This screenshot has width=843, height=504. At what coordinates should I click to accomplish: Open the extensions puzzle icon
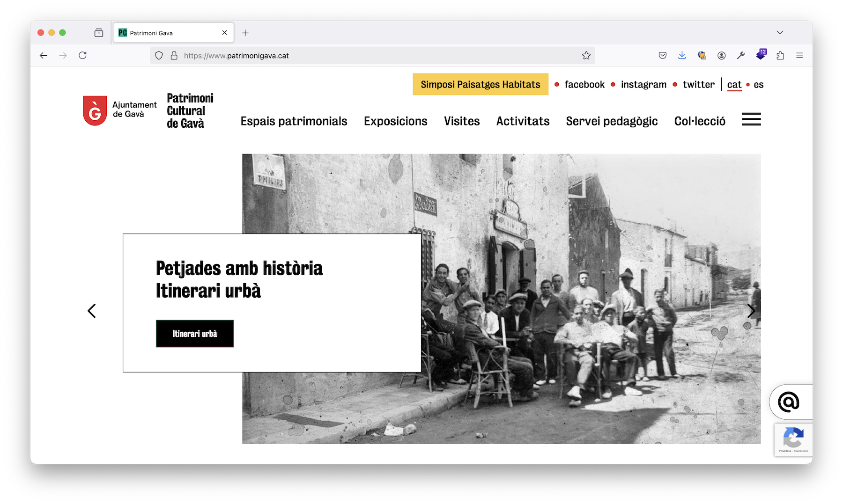pos(780,56)
